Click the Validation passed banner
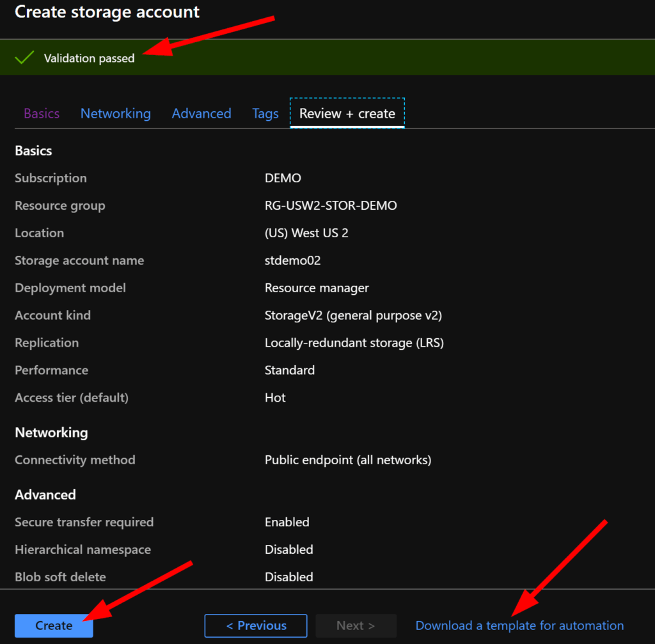This screenshot has width=655, height=644. [x=89, y=57]
